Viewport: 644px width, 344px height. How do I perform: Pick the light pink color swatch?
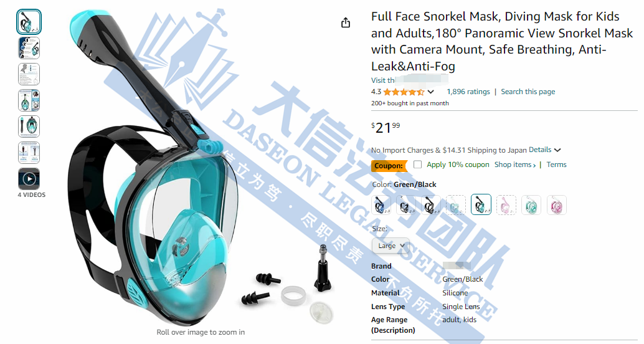click(x=506, y=205)
